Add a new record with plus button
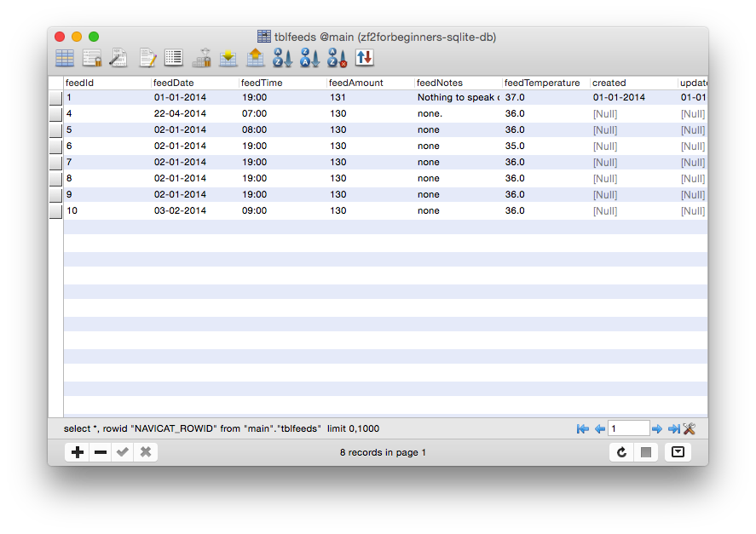This screenshot has height=534, width=756. point(78,452)
